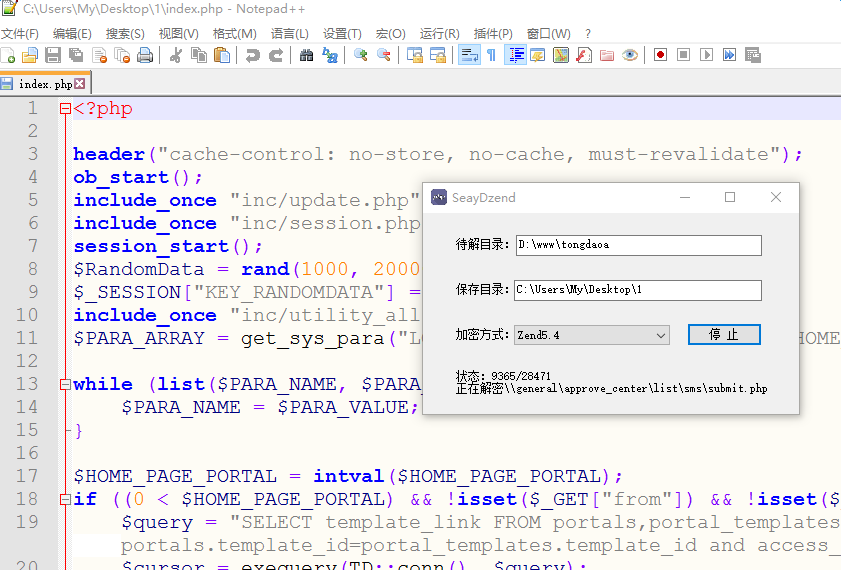Click the Replace toolbar icon
The image size is (841, 570).
[x=330, y=55]
